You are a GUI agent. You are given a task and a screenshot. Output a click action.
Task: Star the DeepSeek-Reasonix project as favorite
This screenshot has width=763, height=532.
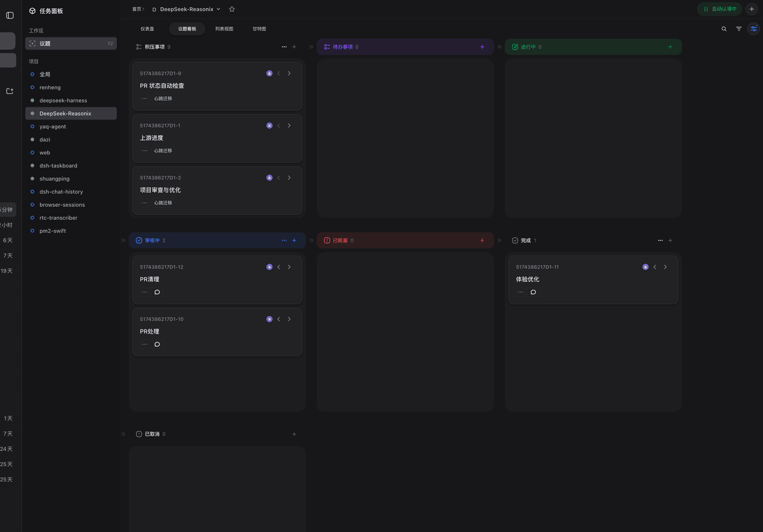(x=232, y=10)
